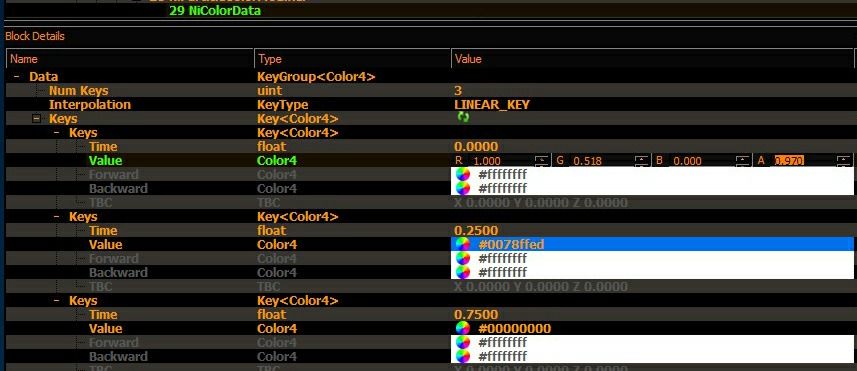
Task: Click the Num Keys value 3
Action: [458, 91]
